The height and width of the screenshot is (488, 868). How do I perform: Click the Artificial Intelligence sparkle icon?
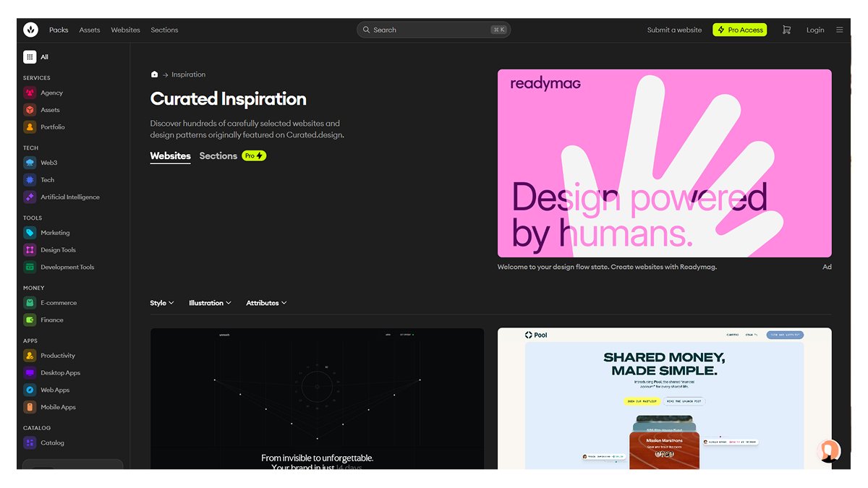pyautogui.click(x=30, y=197)
